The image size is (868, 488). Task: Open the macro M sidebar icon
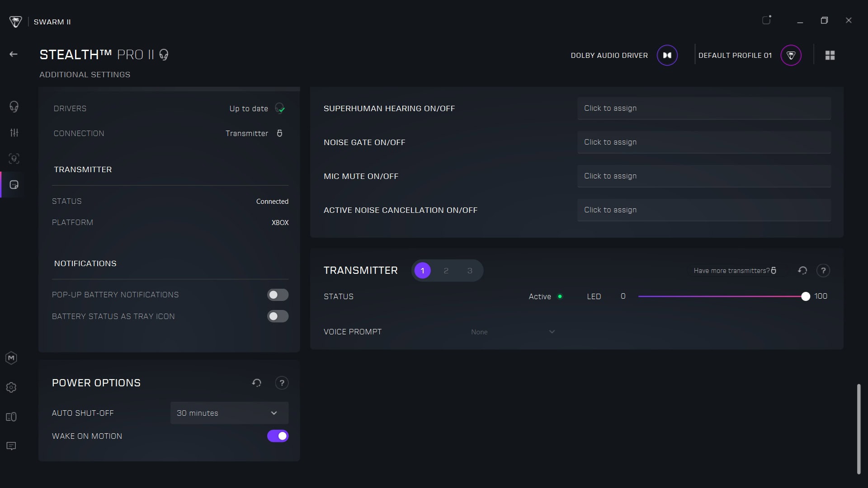click(x=11, y=358)
